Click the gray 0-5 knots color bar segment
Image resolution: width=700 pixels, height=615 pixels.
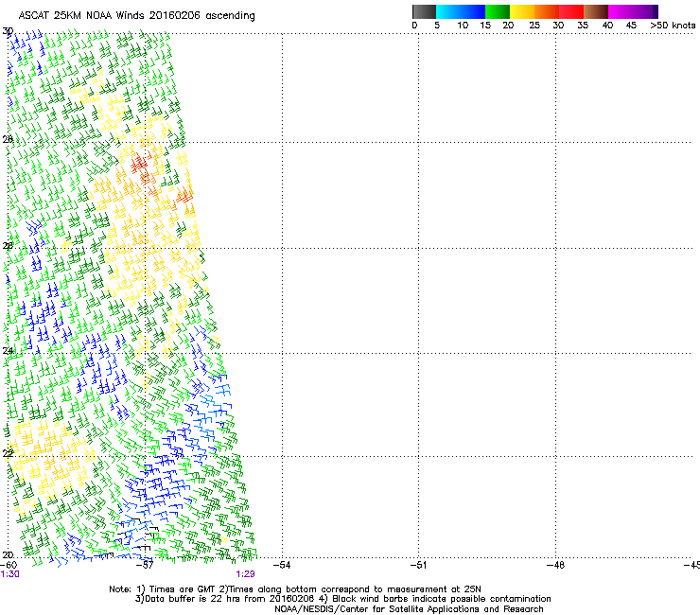click(424, 11)
